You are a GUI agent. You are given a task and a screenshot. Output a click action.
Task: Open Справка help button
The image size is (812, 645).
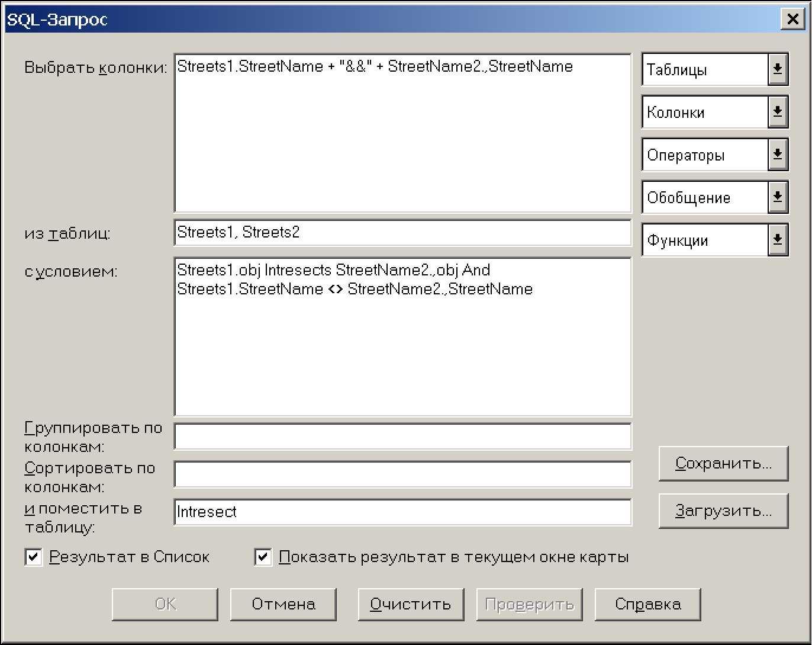[647, 604]
